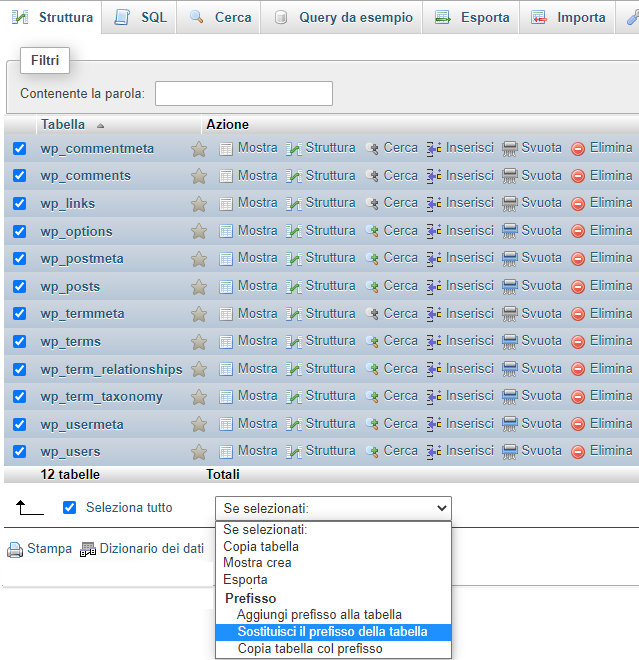Click the Inserisci icon for wp_posts
The height and width of the screenshot is (660, 639).
click(x=434, y=286)
